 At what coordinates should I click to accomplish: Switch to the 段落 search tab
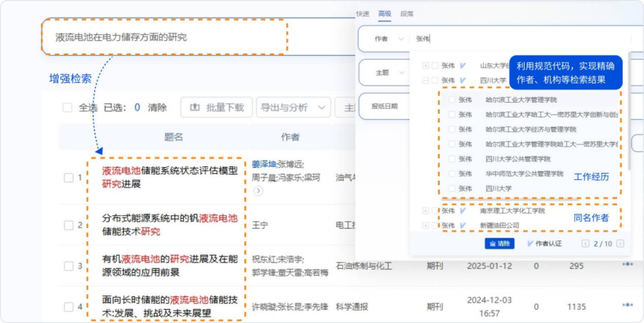(x=407, y=14)
